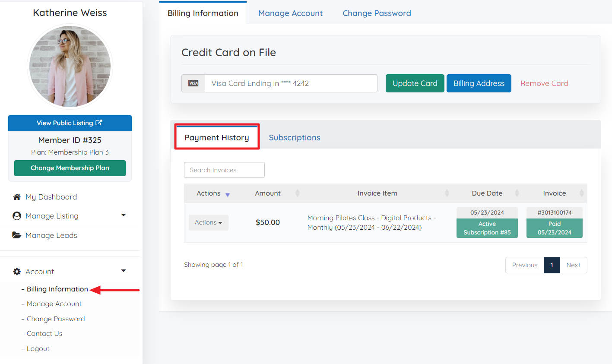Click the gear icon beside Account

tap(17, 272)
